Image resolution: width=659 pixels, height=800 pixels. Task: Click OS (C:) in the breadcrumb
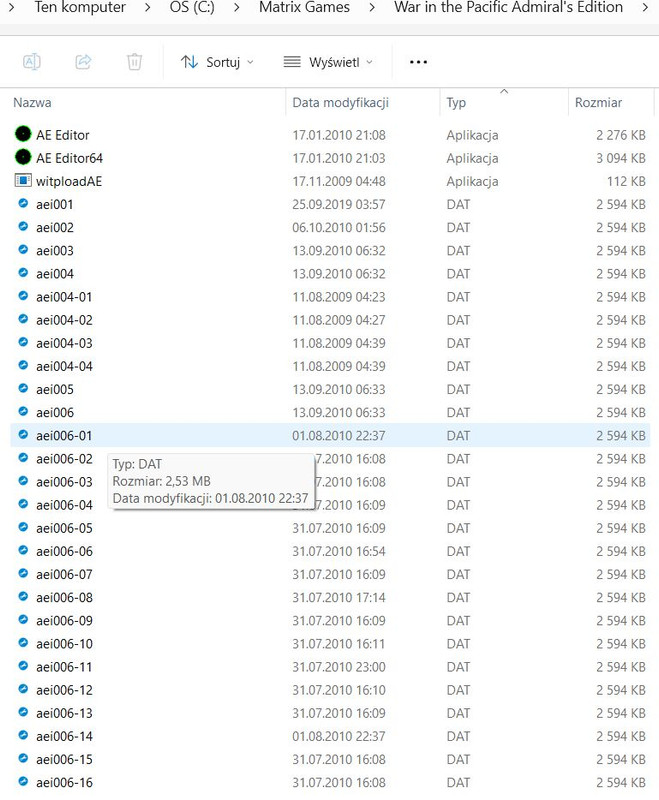192,7
